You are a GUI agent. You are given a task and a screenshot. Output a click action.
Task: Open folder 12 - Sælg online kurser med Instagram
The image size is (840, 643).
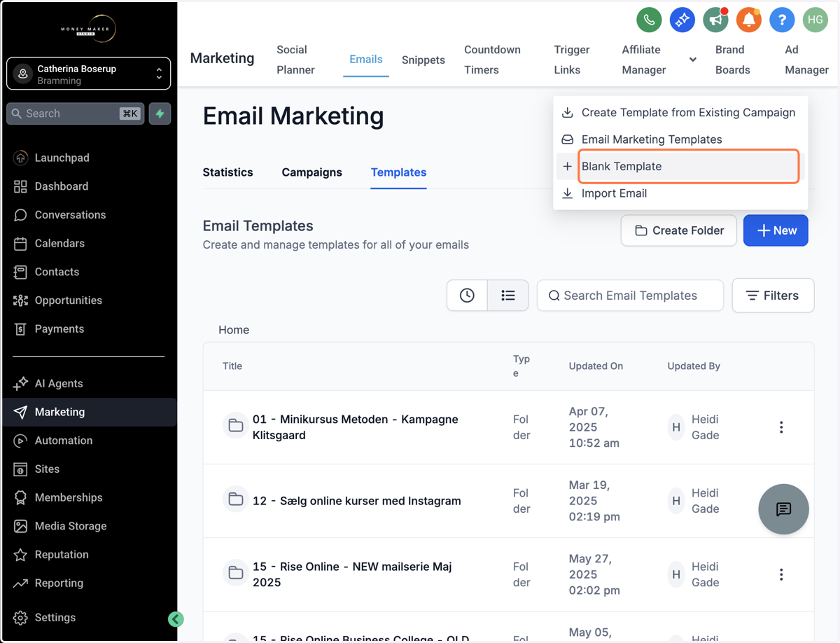pyautogui.click(x=357, y=501)
